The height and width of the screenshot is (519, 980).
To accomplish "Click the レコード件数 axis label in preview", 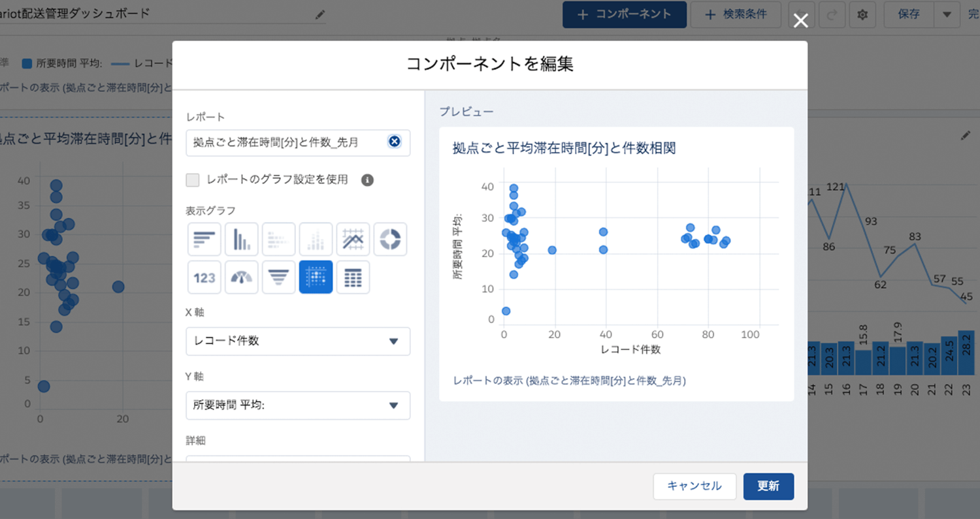I will (x=630, y=349).
